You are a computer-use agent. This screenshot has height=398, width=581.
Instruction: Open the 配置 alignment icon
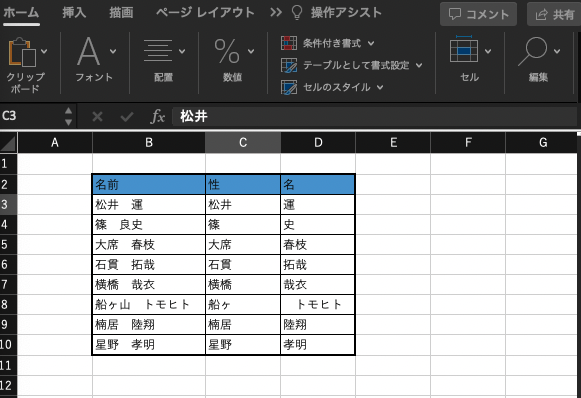pyautogui.click(x=158, y=51)
